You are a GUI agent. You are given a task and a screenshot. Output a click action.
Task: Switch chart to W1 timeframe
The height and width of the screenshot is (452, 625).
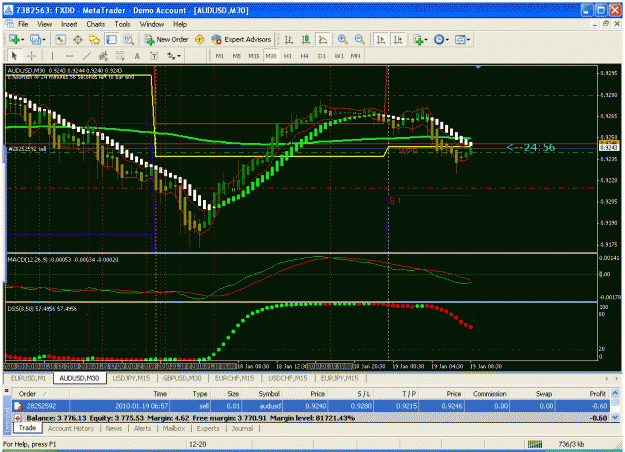point(339,56)
